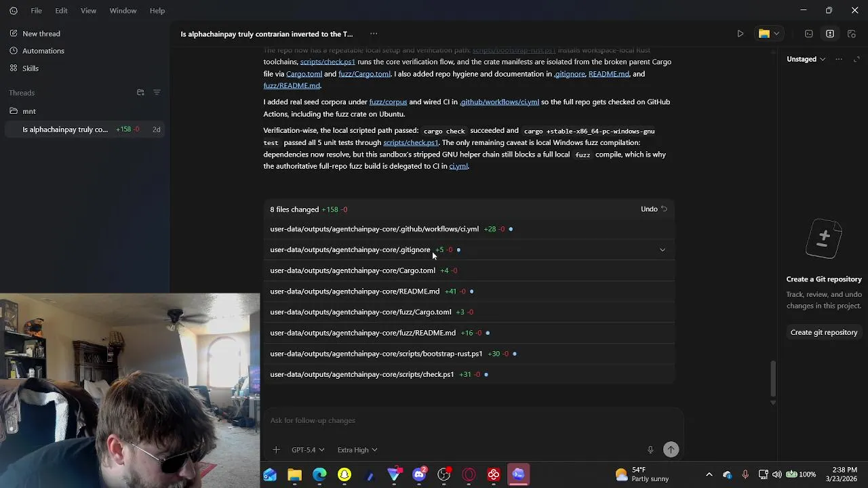Image resolution: width=868 pixels, height=488 pixels.
Task: Open the Extra High reasoning dropdown
Action: tap(357, 450)
